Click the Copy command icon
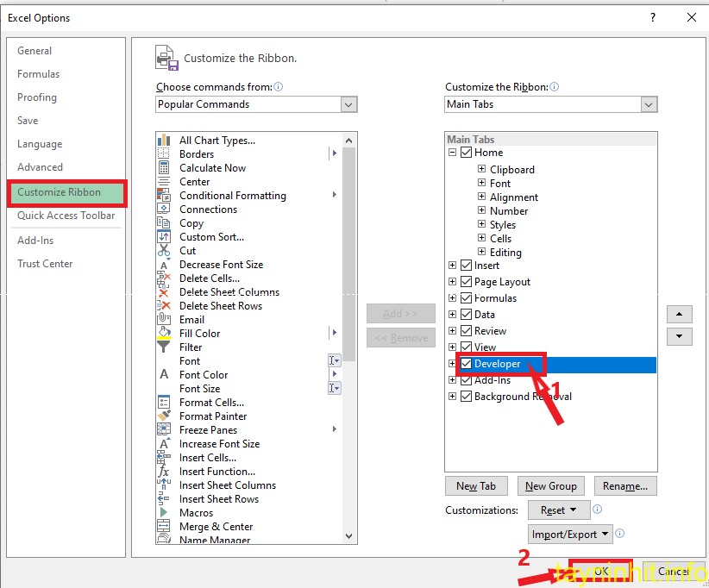This screenshot has width=709, height=588. point(164,223)
